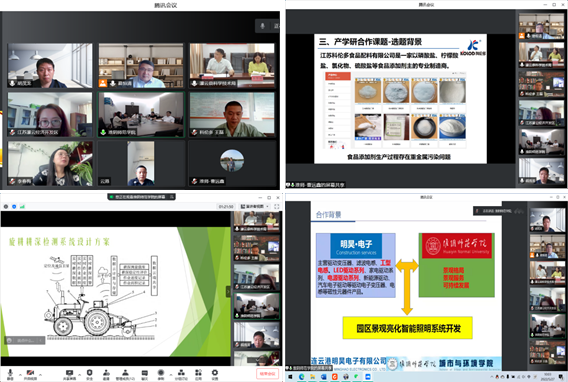Viewport: 568px width, 382px height.
Task: Open the speaker view layout dropdown
Action: pos(255,206)
